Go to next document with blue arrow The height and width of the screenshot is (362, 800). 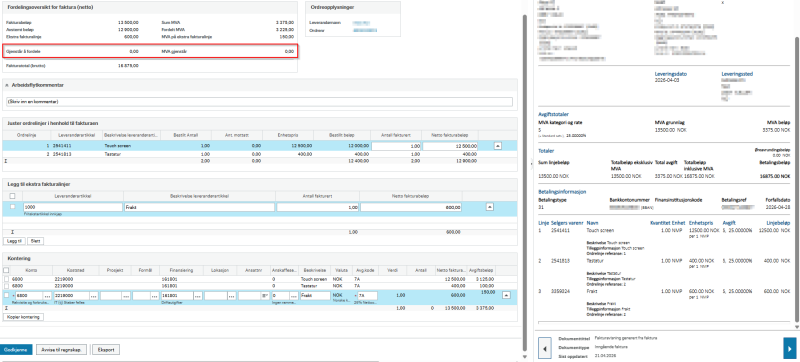(790, 349)
